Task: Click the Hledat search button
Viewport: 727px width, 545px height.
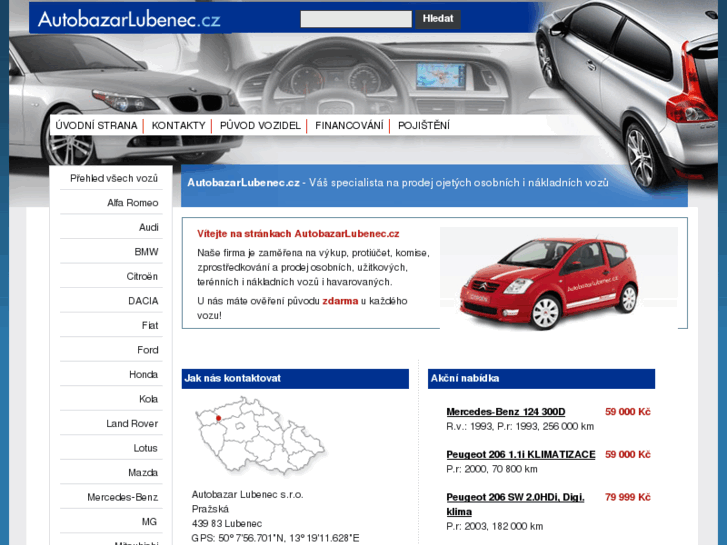Action: click(x=438, y=19)
